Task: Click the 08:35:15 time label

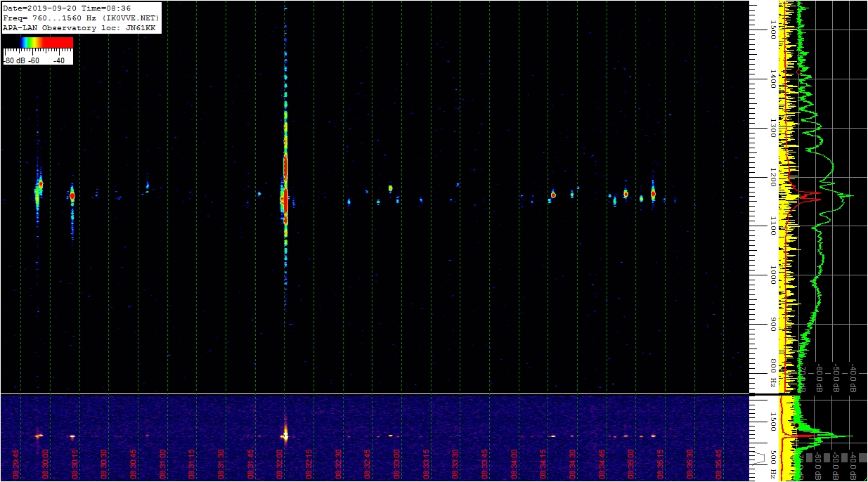Action: point(661,464)
